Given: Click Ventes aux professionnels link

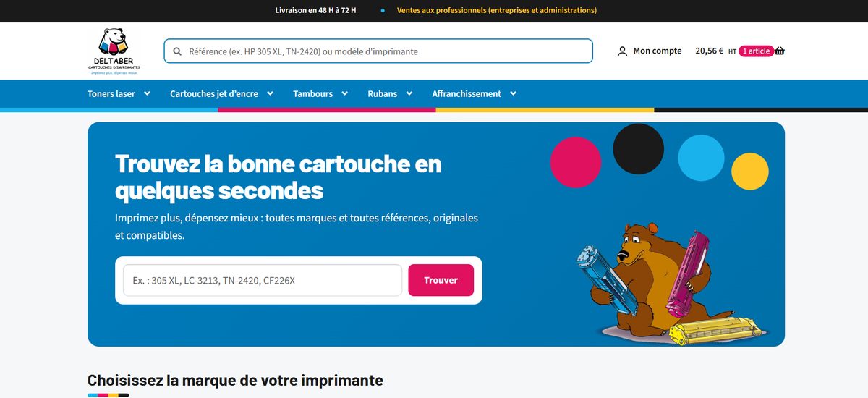Looking at the screenshot, I should click(497, 11).
